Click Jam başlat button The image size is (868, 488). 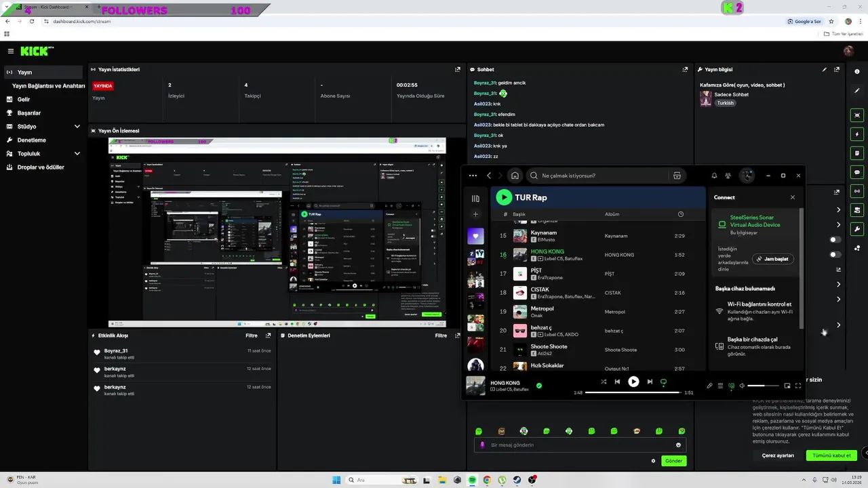(x=773, y=259)
